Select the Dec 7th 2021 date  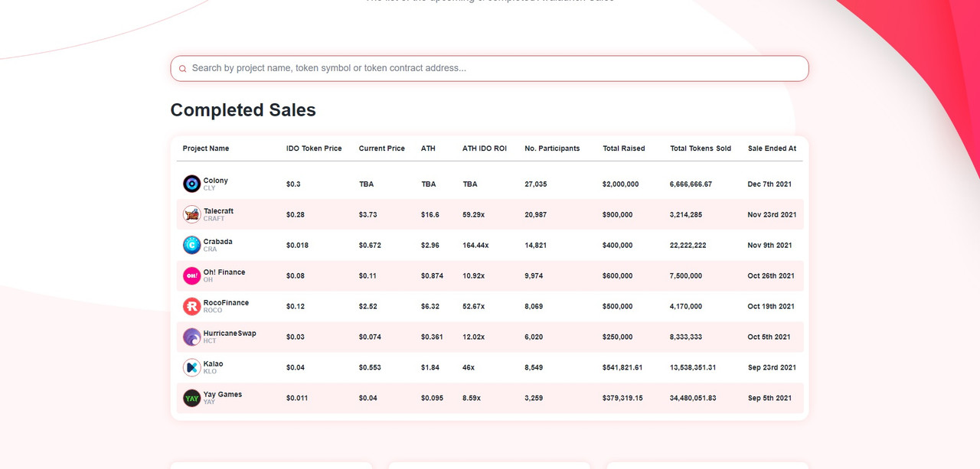pos(770,184)
